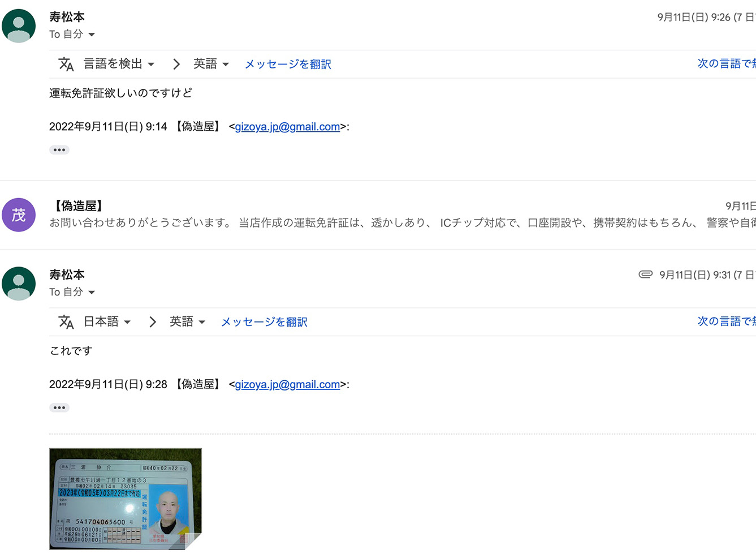The image size is (756, 558).
Task: Click the collapsed preview text お問い合わせありがとうございます
Action: 140,223
